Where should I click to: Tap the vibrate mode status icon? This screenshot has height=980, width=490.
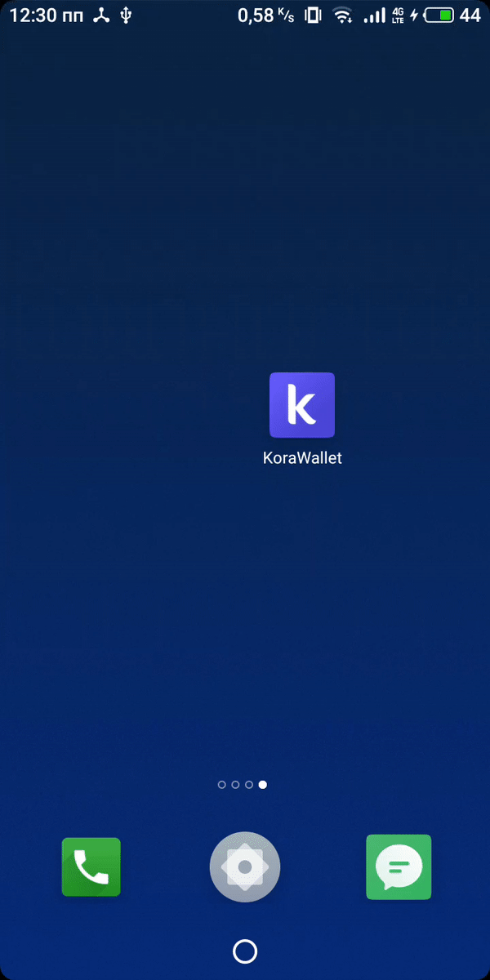point(313,15)
